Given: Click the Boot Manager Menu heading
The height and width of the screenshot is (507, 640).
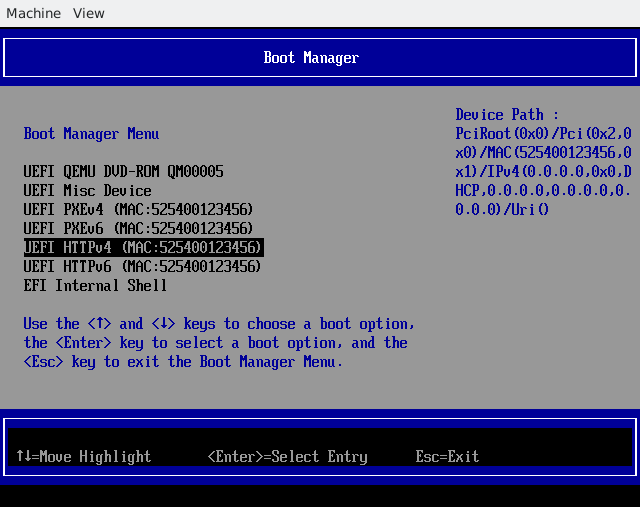Looking at the screenshot, I should coord(91,134).
